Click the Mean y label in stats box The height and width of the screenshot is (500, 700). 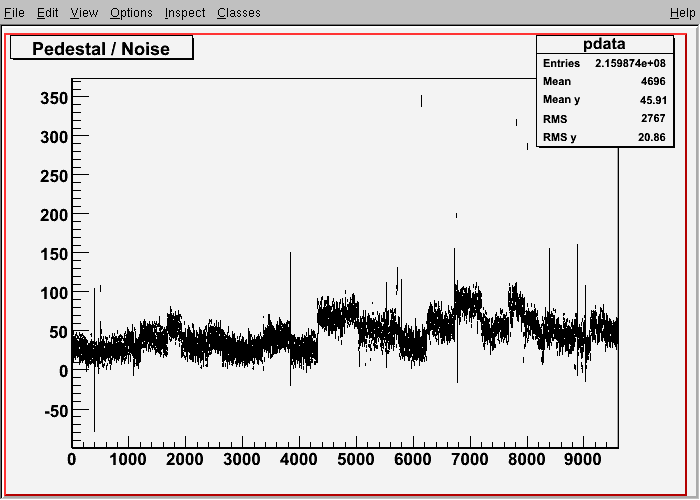coord(561,100)
